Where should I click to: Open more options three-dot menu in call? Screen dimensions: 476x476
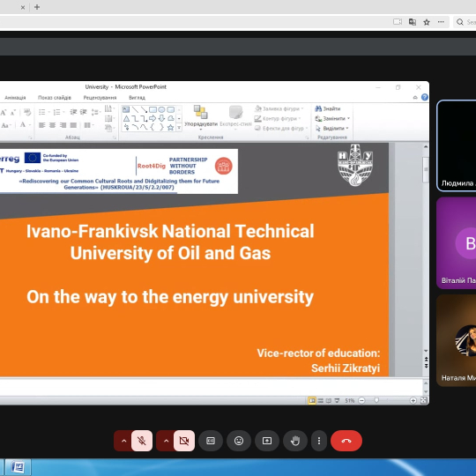tap(319, 441)
